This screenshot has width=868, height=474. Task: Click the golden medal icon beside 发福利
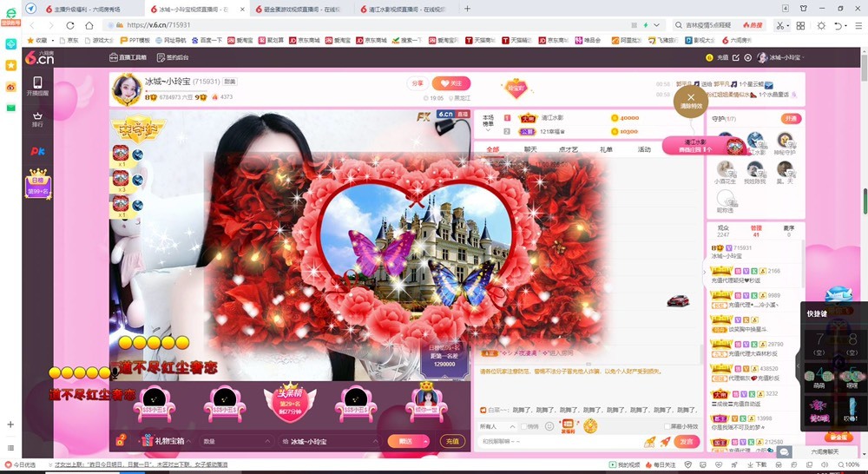click(590, 426)
